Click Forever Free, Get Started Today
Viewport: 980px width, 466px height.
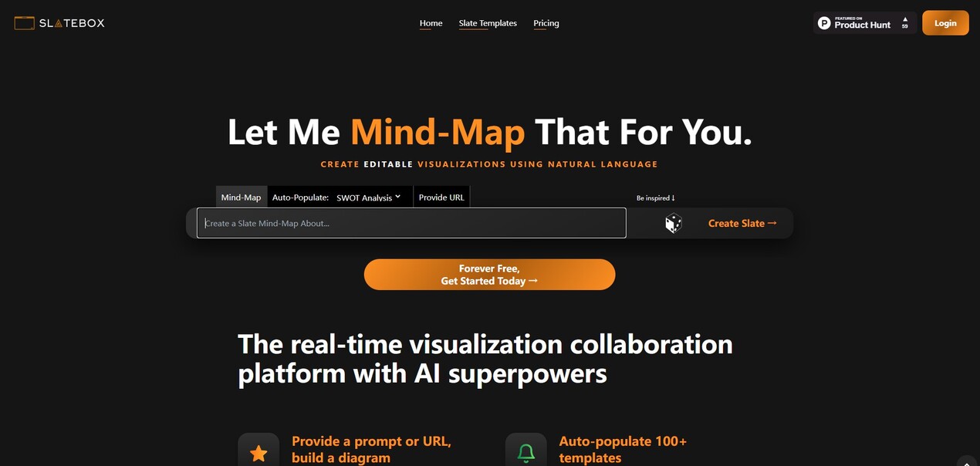(489, 275)
